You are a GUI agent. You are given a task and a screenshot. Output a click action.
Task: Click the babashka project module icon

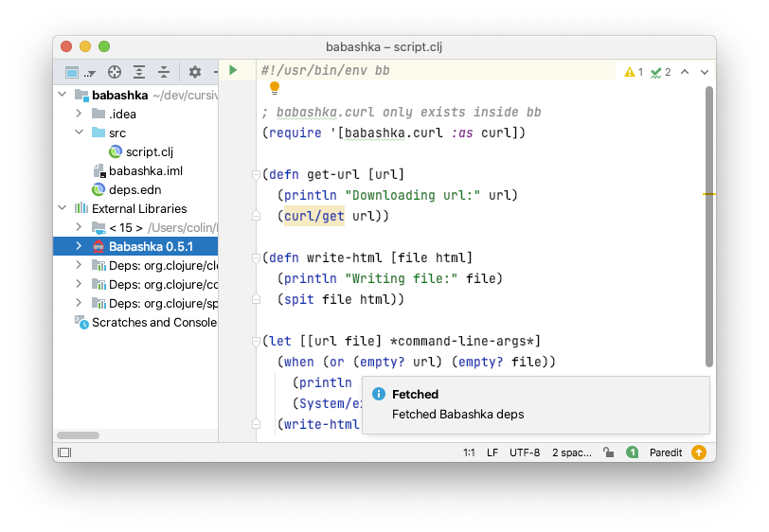[x=80, y=95]
